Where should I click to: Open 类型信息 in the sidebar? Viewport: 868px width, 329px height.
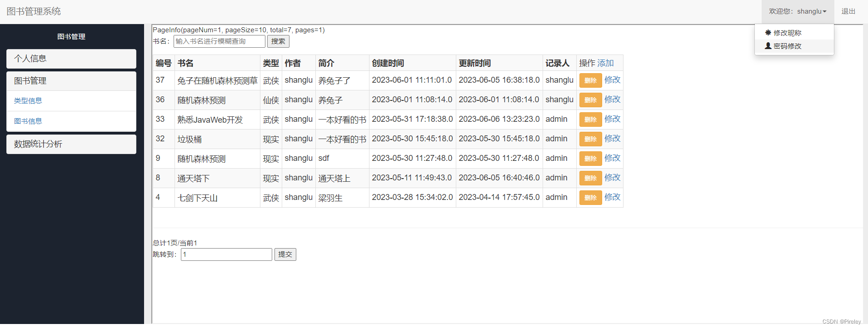pyautogui.click(x=28, y=101)
